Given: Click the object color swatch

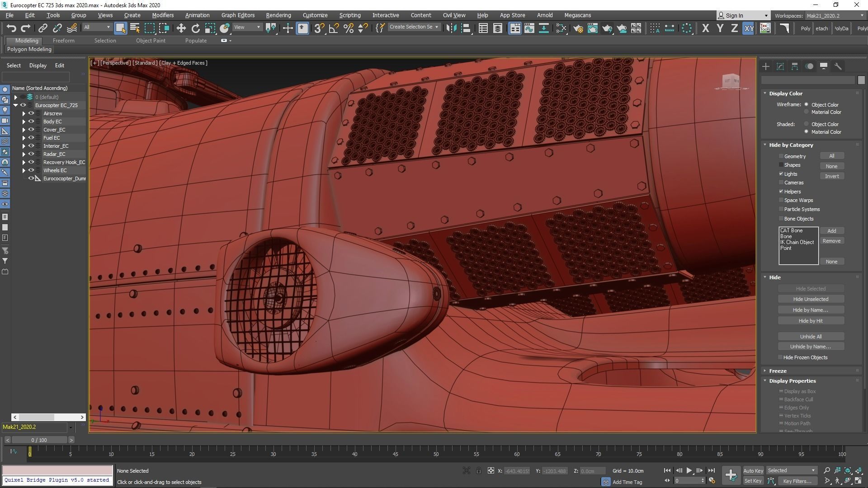Looking at the screenshot, I should click(x=861, y=80).
